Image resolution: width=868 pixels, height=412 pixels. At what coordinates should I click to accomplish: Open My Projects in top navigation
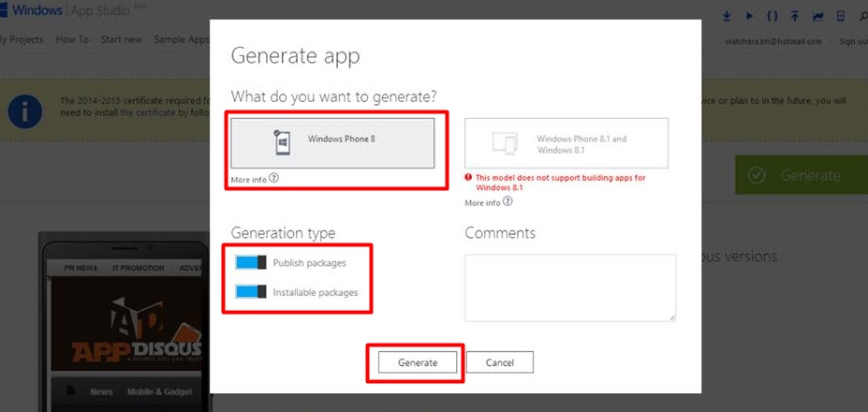click(x=21, y=40)
